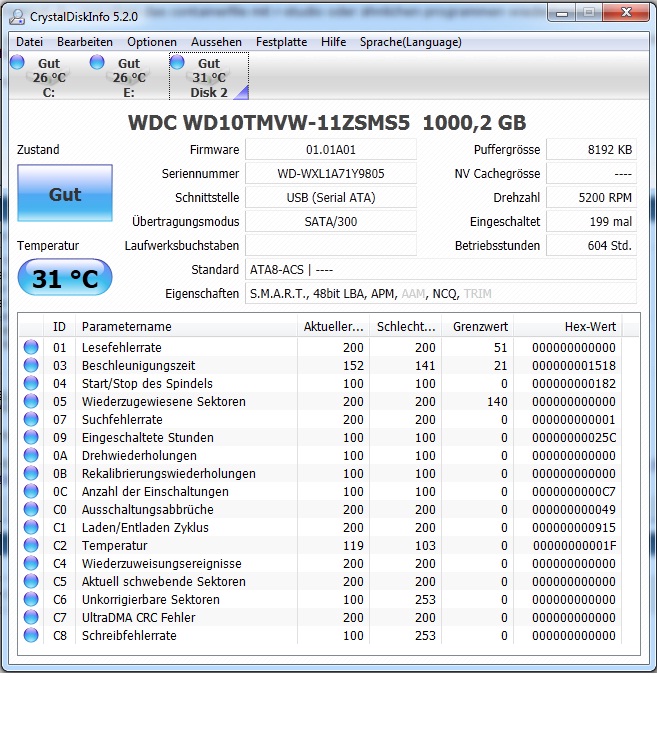Click hex value 000000000182
Screen dimensions: 657x755
tap(574, 383)
